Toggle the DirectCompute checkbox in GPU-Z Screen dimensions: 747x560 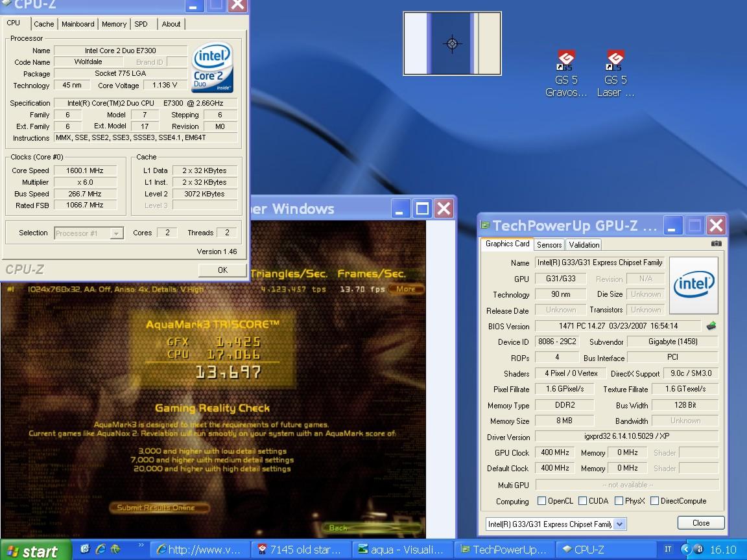coord(654,501)
